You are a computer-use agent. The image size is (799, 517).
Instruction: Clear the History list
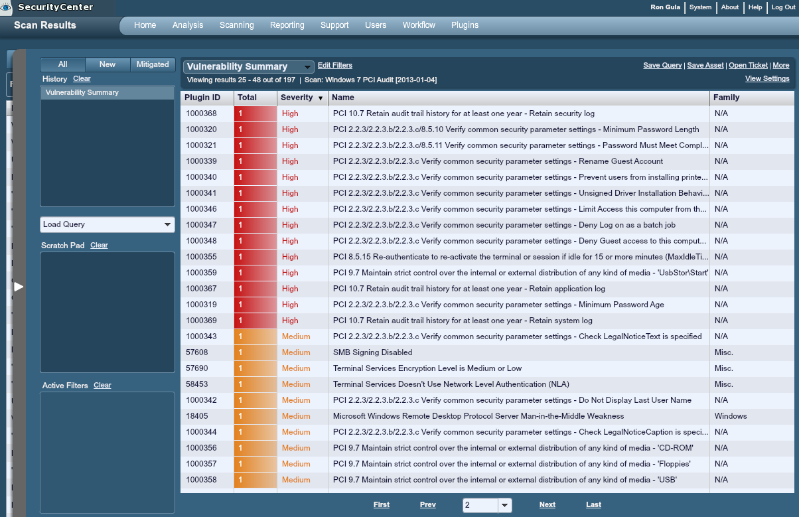tap(82, 79)
